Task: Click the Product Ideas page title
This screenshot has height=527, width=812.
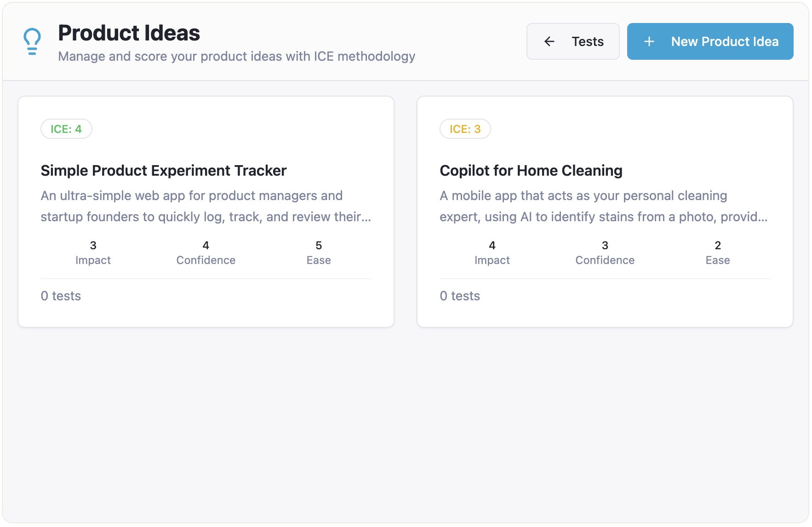Action: pos(129,33)
